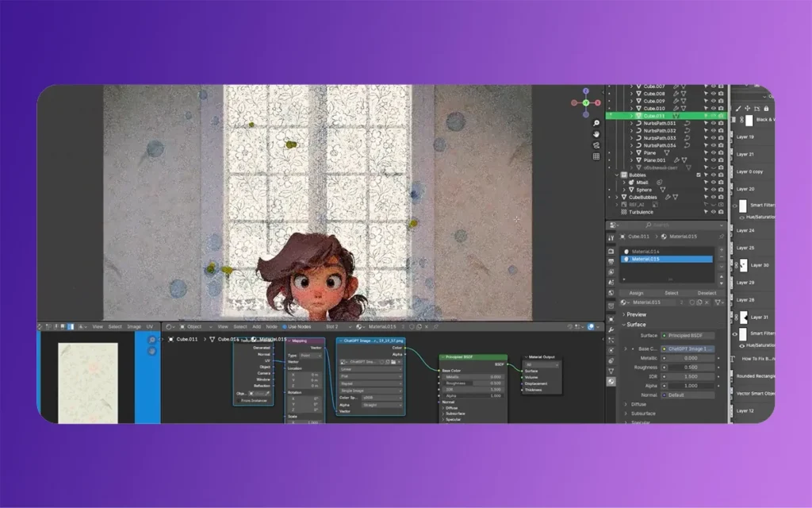Click the viewport pan hand icon
Screen dimensions: 812x508
(596, 134)
